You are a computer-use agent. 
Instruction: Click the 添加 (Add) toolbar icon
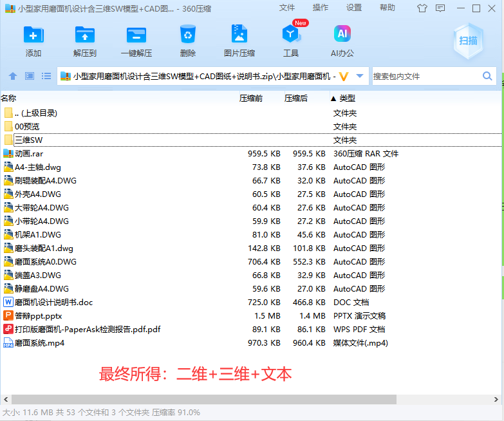(x=33, y=34)
